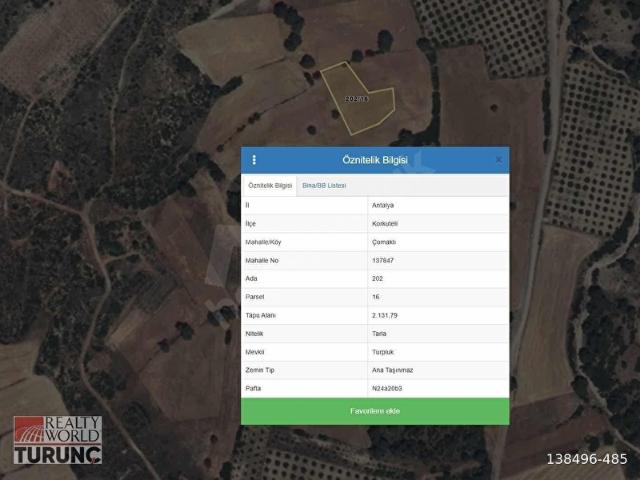
Task: Select the Çomaklı value in Mahalle/Köy row
Action: tap(384, 242)
